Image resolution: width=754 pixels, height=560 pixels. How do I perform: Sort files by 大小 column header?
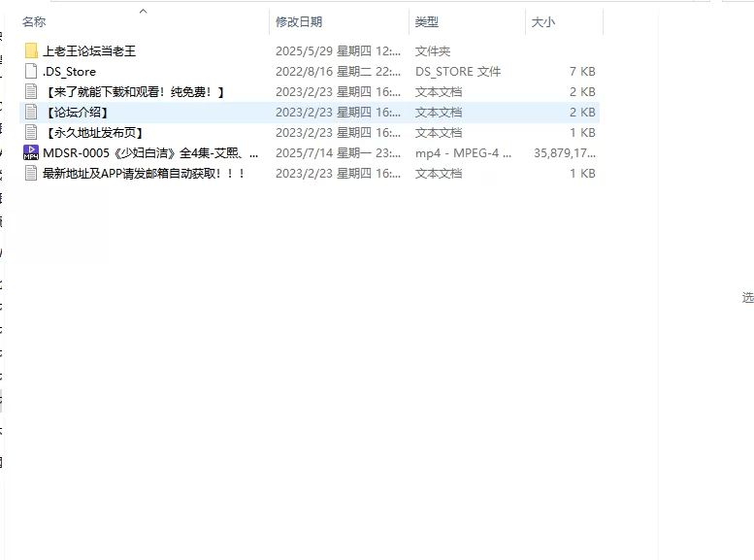coord(542,21)
